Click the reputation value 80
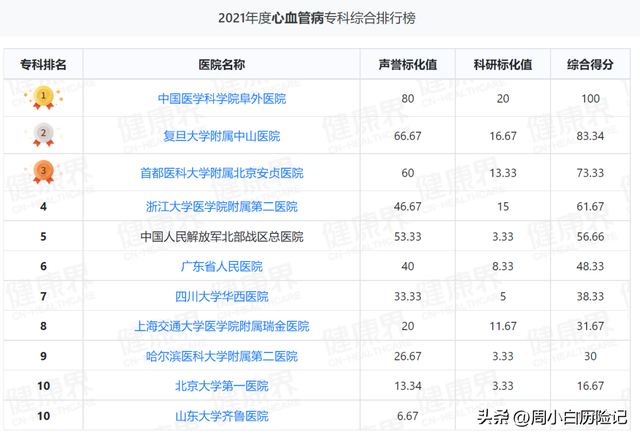The image size is (640, 438). [408, 99]
